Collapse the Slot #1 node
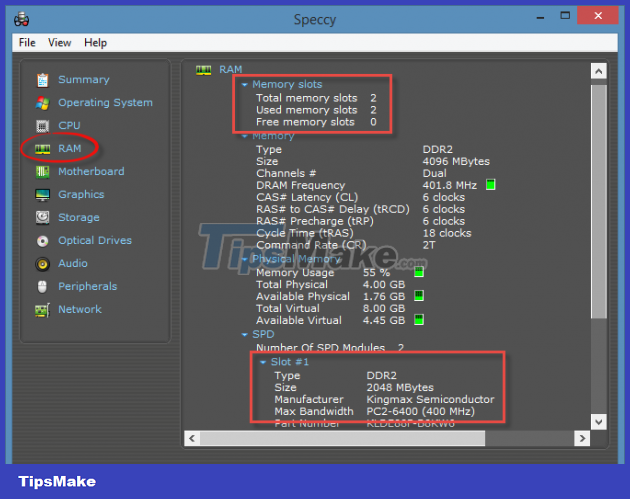630x499 pixels. (x=263, y=362)
